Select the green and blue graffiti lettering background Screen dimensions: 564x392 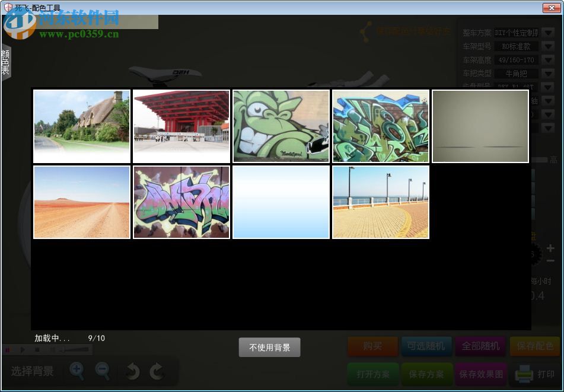pos(381,126)
